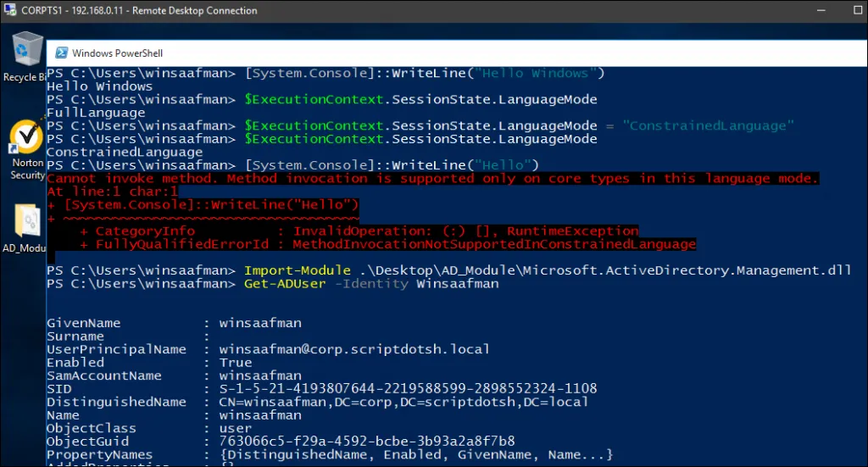
Task: Click the 'Hello Windows' output line
Action: [x=100, y=86]
